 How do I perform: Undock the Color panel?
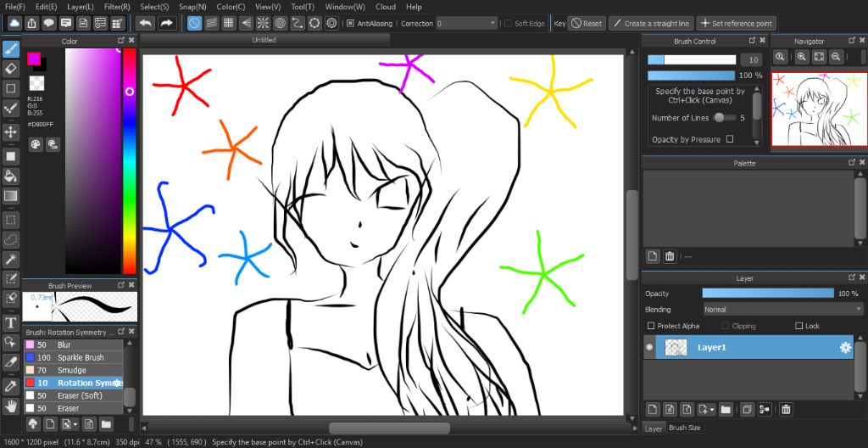[x=121, y=41]
